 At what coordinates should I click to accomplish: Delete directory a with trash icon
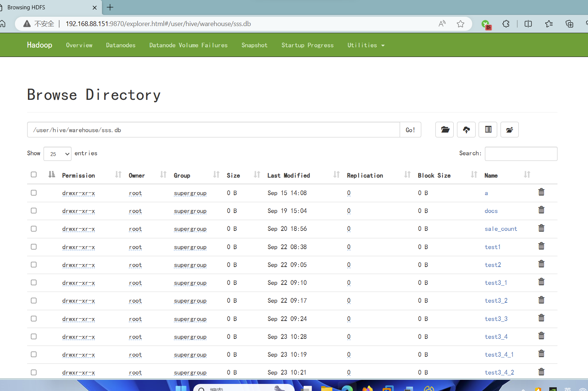point(541,192)
